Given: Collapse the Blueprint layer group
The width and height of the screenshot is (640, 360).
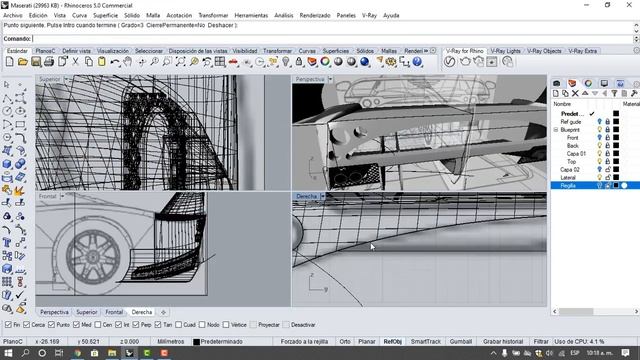Looking at the screenshot, I should pyautogui.click(x=556, y=130).
